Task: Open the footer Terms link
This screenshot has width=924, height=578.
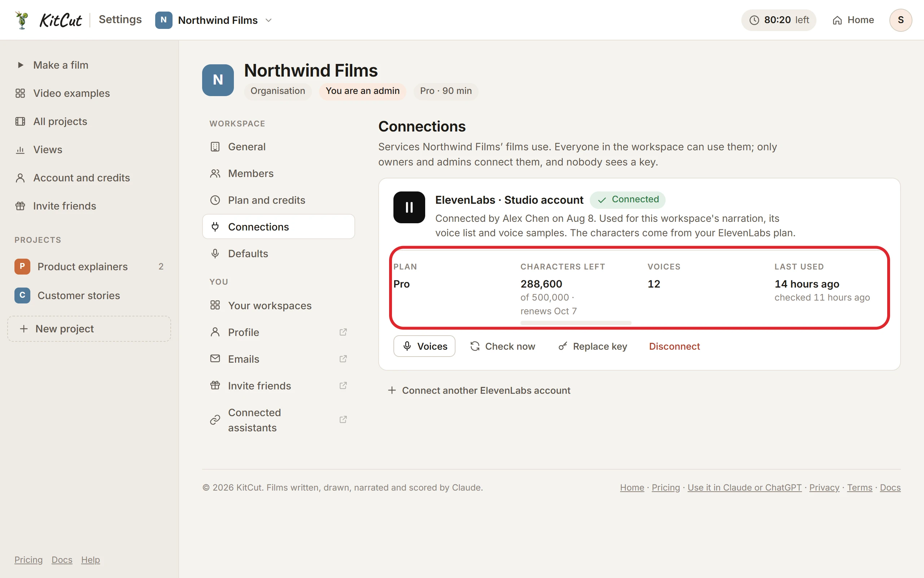Action: (x=859, y=488)
